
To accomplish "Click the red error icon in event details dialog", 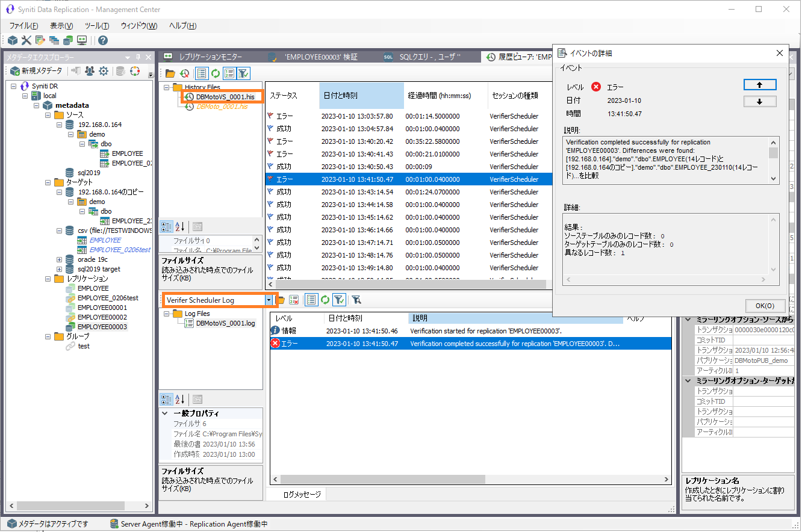I will (x=596, y=87).
